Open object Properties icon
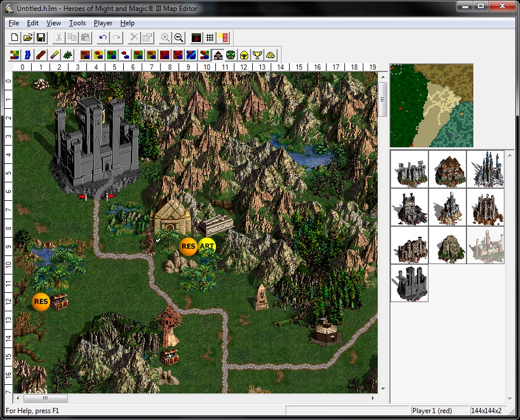The height and width of the screenshot is (420, 520). pos(147,37)
